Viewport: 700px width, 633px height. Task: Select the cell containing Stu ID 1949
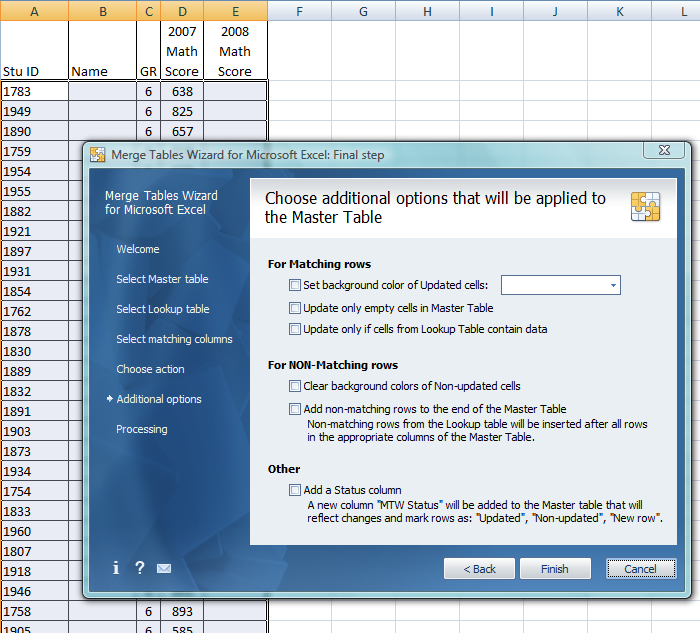coord(35,111)
